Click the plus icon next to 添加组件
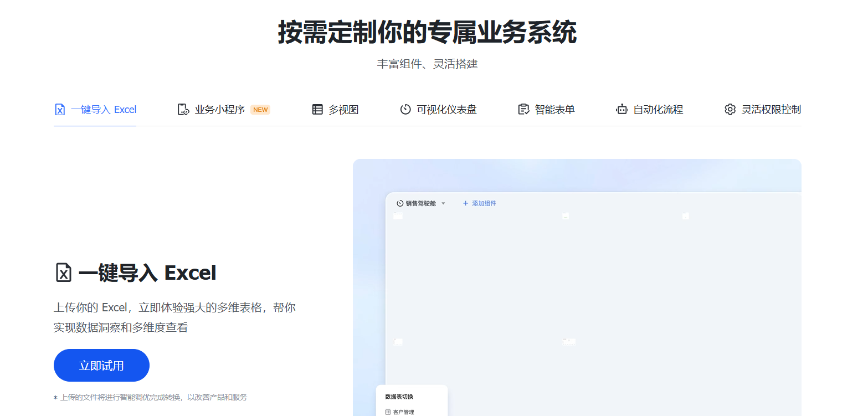This screenshot has width=868, height=416. coord(465,203)
